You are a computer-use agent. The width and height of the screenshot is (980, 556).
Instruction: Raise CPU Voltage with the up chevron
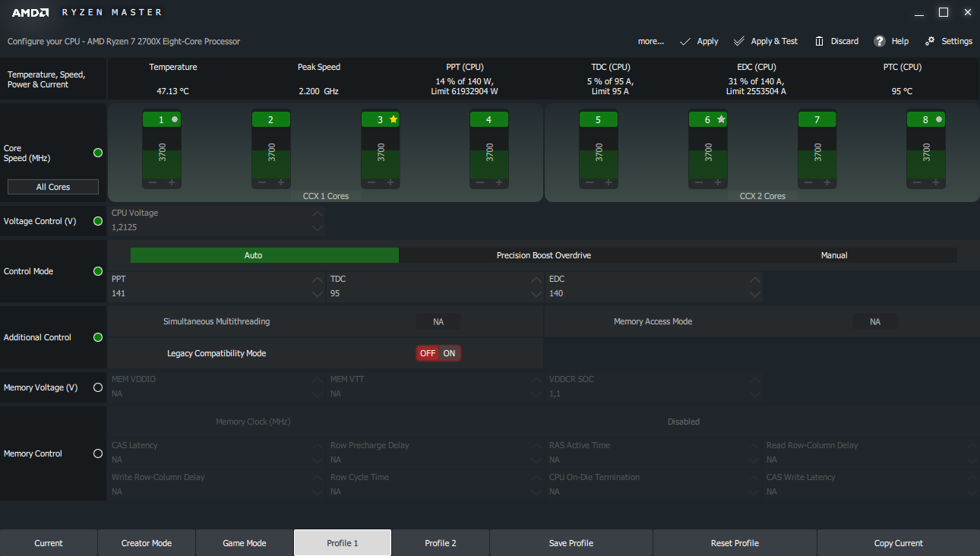(x=317, y=213)
